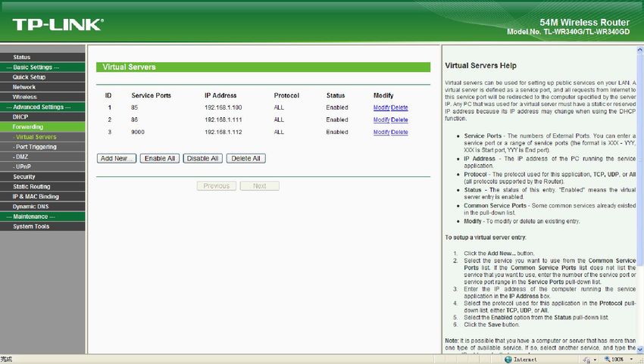Click the Status column header in table
Image resolution: width=644 pixels, height=364 pixels.
tap(336, 95)
